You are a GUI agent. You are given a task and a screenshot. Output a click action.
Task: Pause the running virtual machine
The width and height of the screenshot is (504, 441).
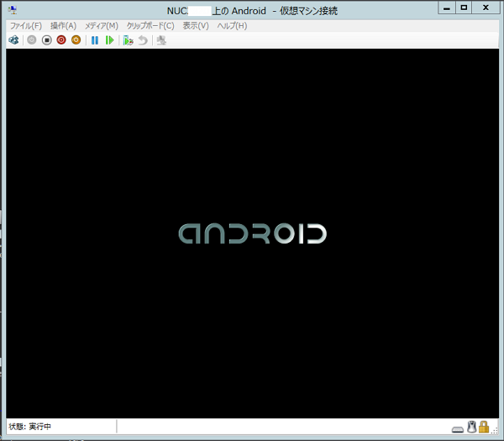[95, 40]
